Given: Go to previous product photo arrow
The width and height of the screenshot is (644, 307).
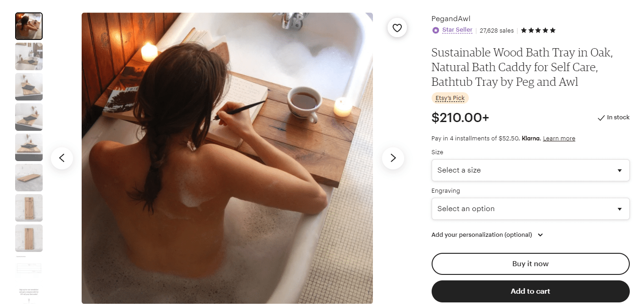Looking at the screenshot, I should (x=62, y=158).
